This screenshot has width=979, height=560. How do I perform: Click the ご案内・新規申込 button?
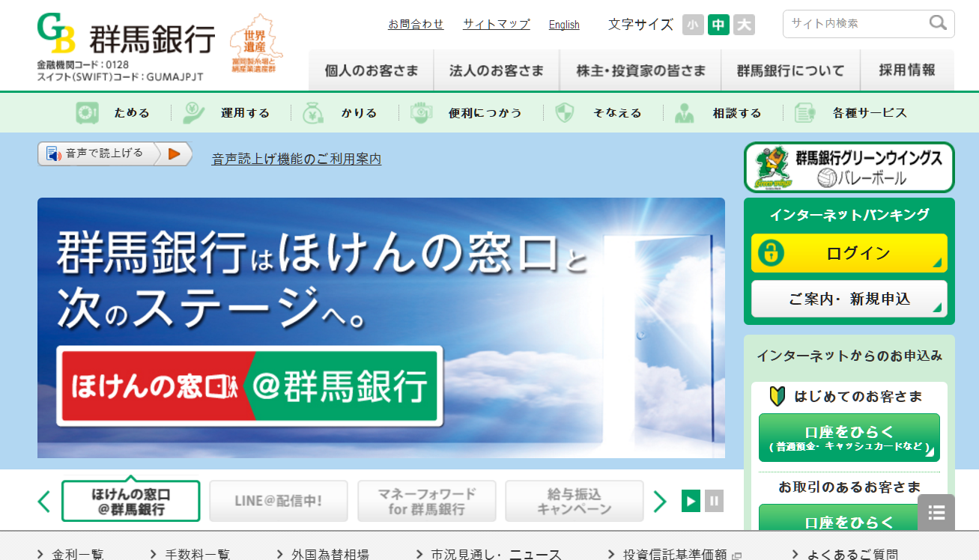[x=849, y=299]
